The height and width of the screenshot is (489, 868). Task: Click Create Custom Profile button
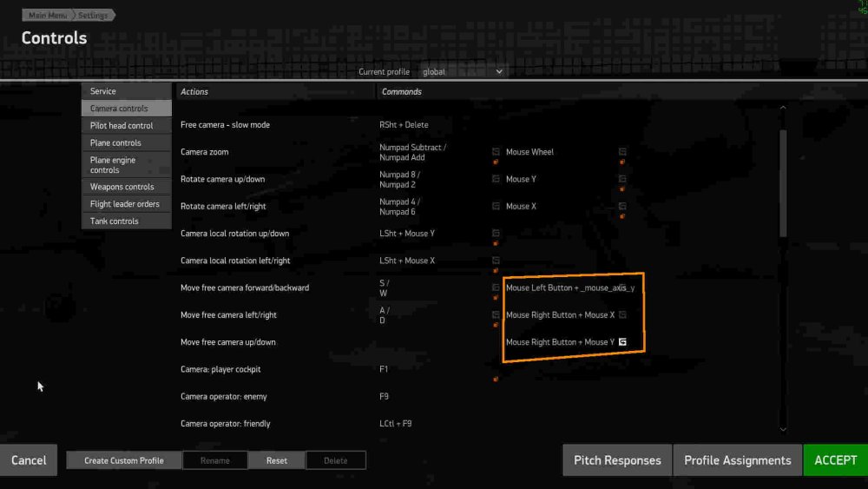point(124,460)
